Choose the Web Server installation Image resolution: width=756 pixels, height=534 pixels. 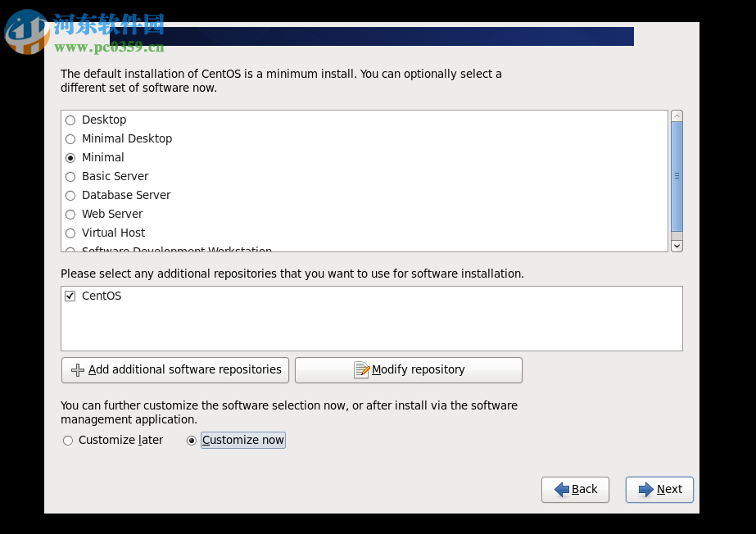pos(70,214)
